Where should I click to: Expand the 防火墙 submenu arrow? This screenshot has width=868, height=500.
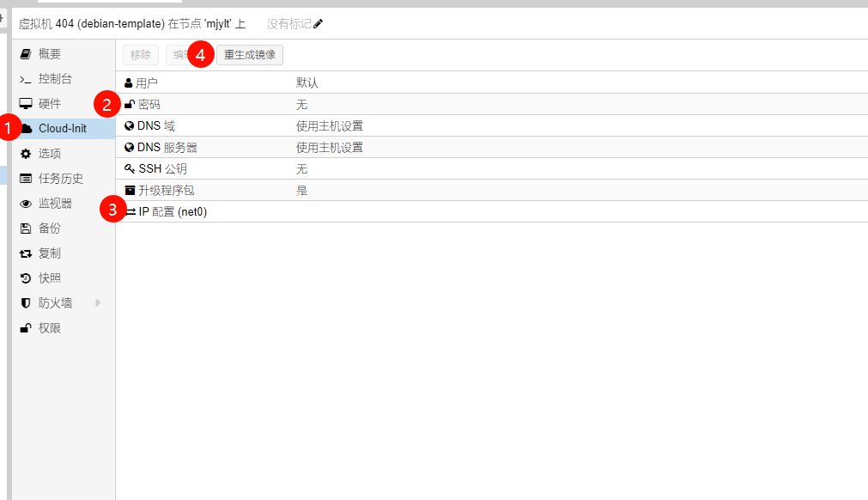(98, 303)
